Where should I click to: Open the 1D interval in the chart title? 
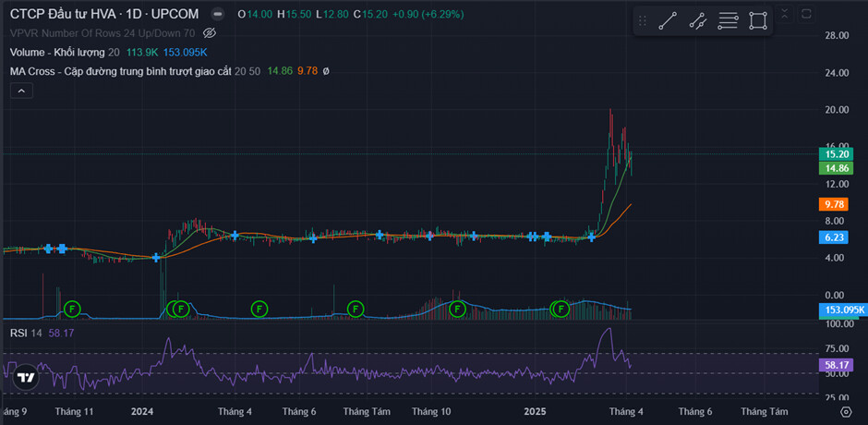click(147, 15)
